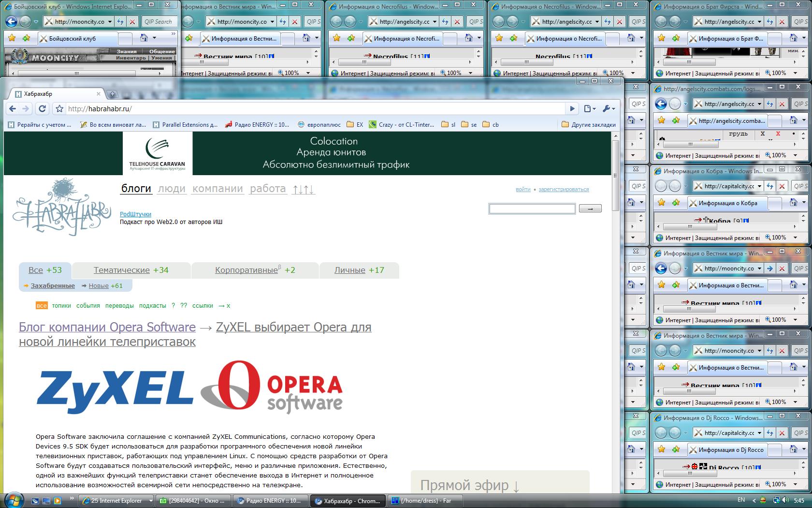Click back arrow in Бойцовский клуб IE window
The image size is (812, 508).
[11, 21]
